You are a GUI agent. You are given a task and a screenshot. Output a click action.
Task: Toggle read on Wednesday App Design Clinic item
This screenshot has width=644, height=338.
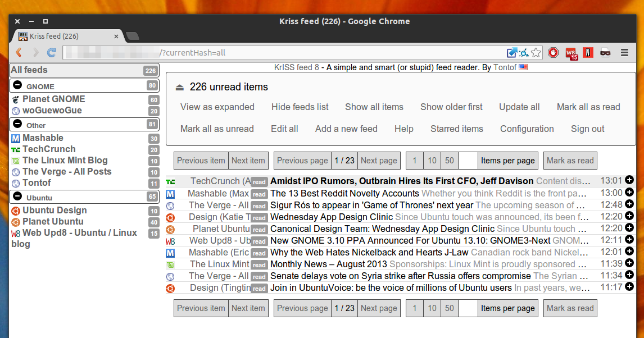point(259,218)
